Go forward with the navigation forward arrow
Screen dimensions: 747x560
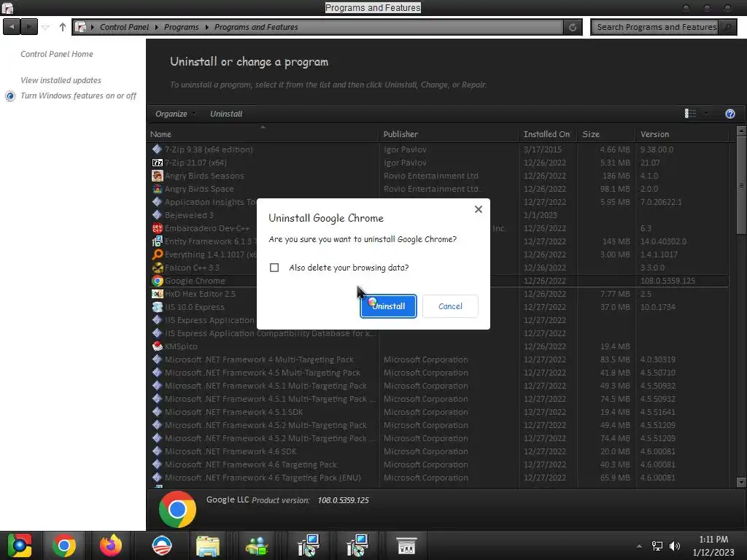tap(28, 27)
